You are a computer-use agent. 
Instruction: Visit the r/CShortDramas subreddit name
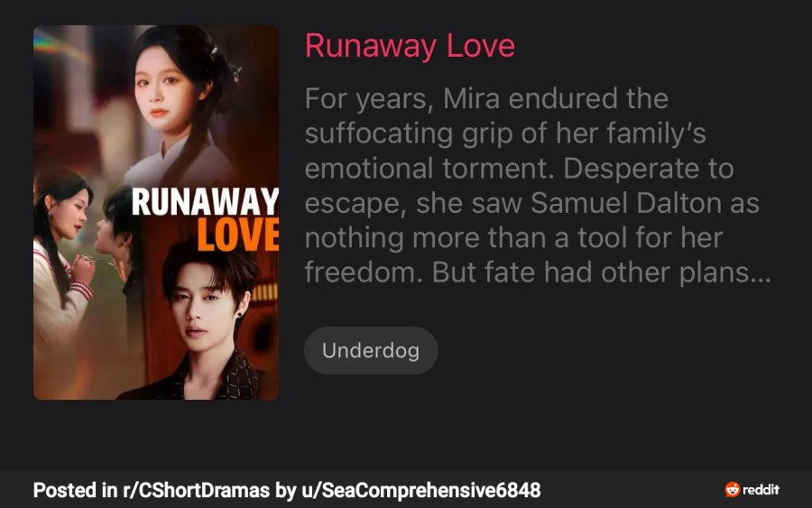coord(197,490)
